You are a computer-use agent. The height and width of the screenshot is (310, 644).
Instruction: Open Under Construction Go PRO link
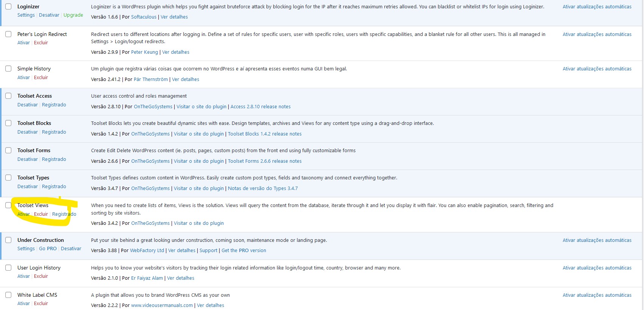(48, 249)
